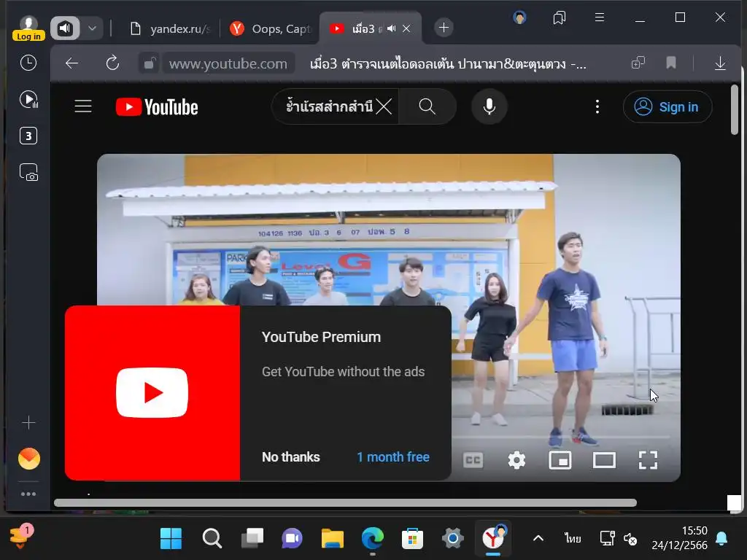Click No thanks on Premium popup
This screenshot has height=560, width=747.
[291, 457]
